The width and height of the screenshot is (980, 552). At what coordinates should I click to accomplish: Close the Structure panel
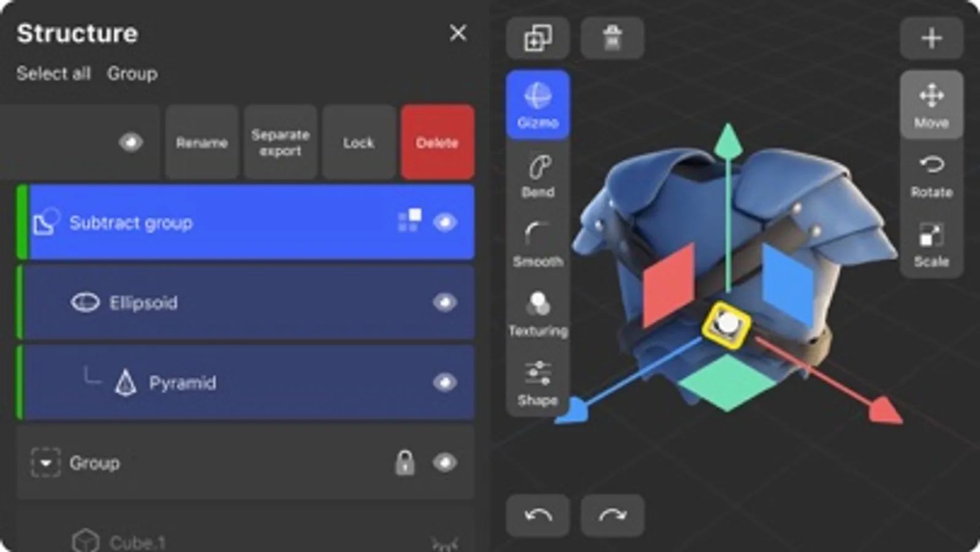click(x=458, y=33)
